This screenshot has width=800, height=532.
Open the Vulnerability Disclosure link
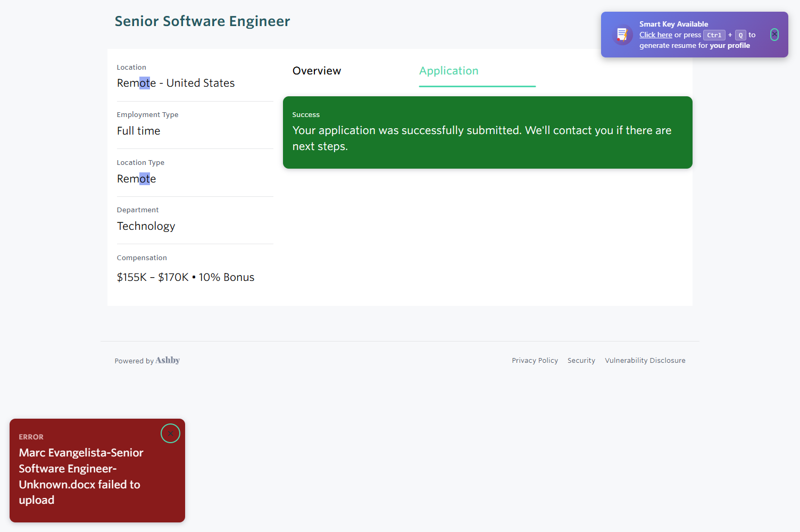pos(645,361)
